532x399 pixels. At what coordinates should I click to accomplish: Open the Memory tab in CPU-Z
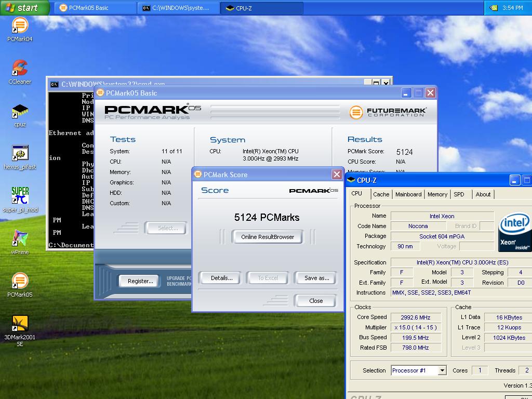point(437,194)
